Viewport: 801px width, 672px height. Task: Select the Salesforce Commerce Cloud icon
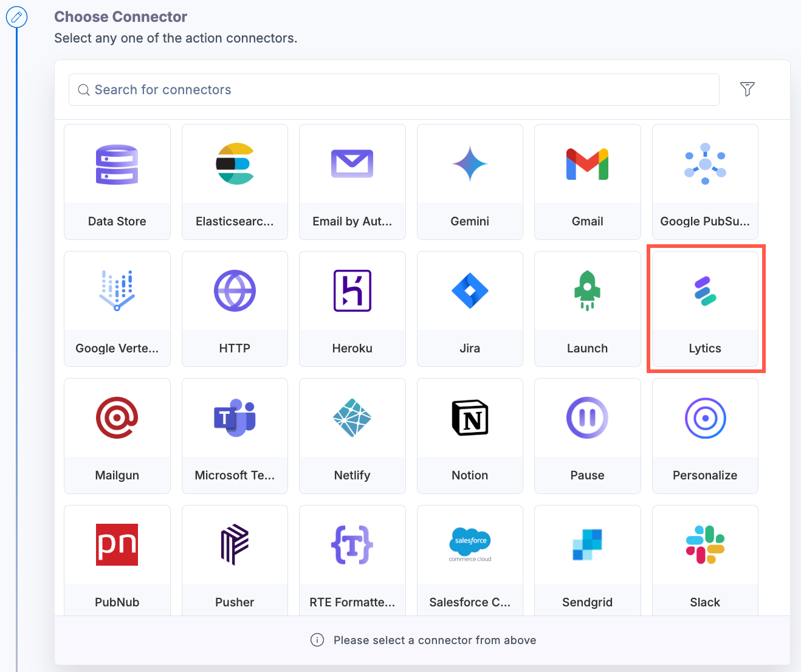[x=470, y=545]
